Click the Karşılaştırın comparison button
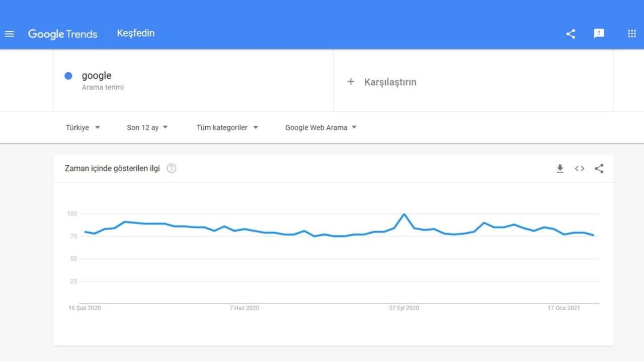The height and width of the screenshot is (362, 644). click(x=390, y=82)
